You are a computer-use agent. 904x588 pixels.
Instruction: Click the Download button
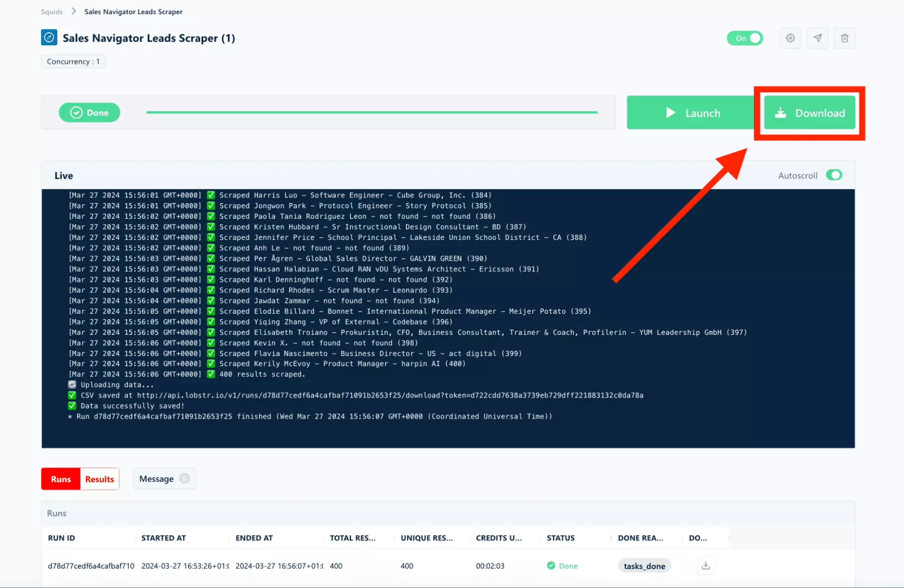click(809, 113)
